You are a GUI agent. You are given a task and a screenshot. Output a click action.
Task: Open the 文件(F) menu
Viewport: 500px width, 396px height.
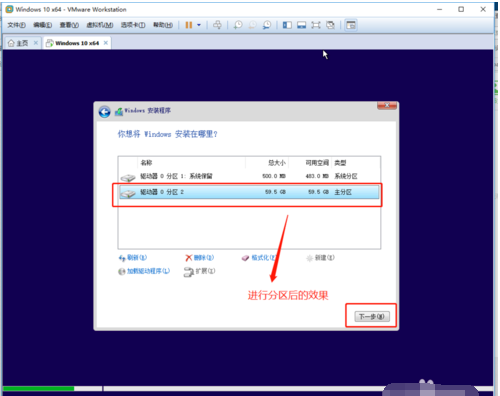point(16,25)
